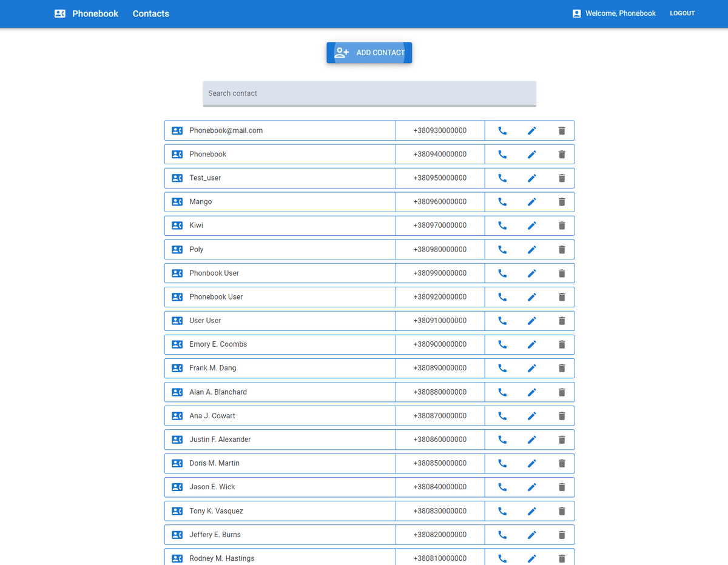Edit Frank M. Dang contact
This screenshot has width=728, height=565.
pos(532,368)
